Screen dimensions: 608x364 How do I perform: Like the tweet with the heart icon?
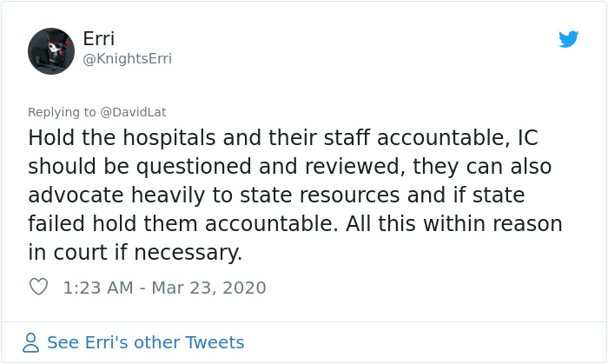38,287
